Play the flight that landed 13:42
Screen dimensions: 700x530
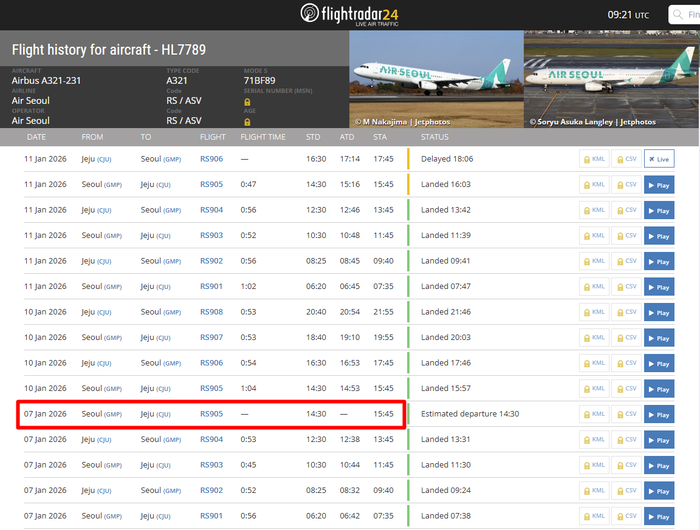click(x=659, y=210)
